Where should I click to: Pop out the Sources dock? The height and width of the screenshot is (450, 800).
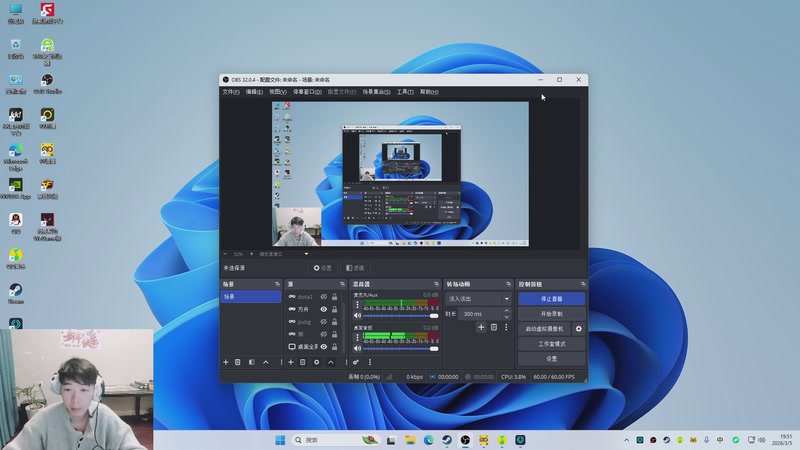pyautogui.click(x=342, y=284)
